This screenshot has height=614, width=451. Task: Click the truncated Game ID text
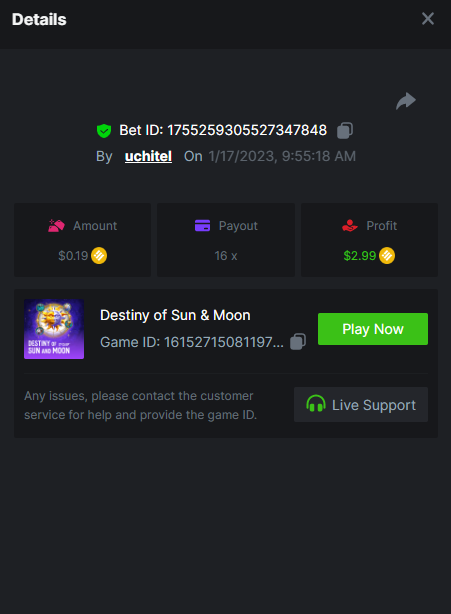pyautogui.click(x=192, y=342)
